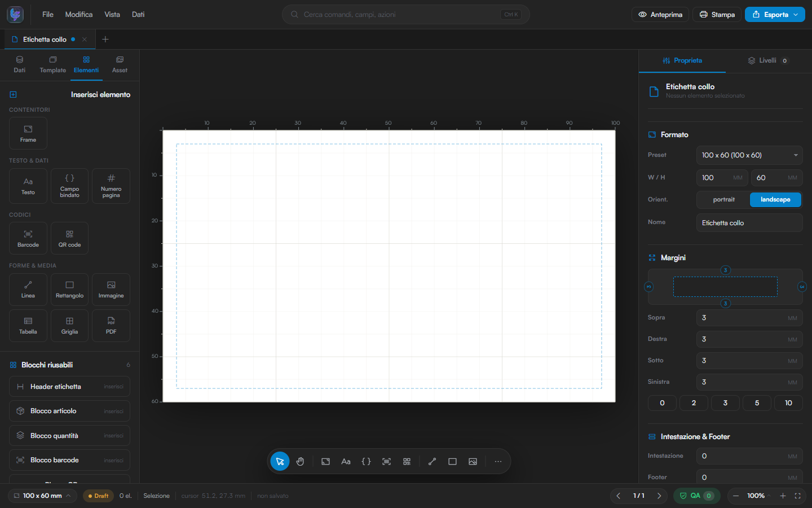Click the Nome field Etichetta collo
Screen dimensions: 812x508
click(749, 223)
